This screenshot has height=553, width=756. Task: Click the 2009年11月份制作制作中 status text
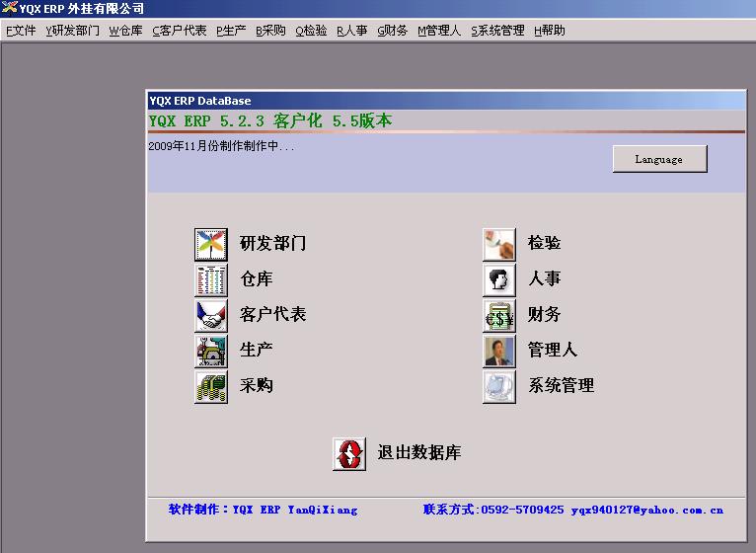[221, 146]
